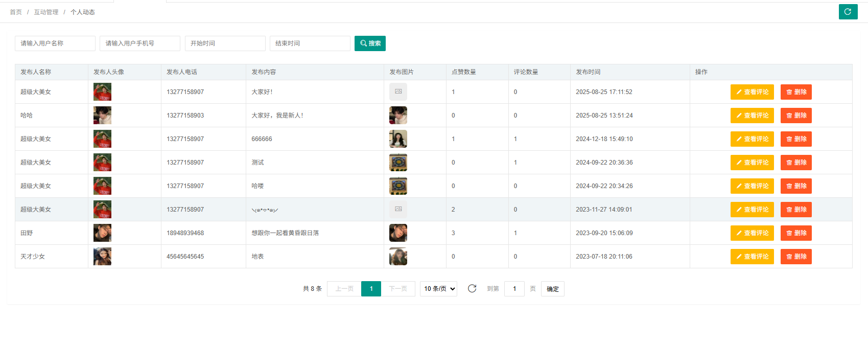This screenshot has height=344, width=868.
Task: Open posted image for 想跟你一起看黄昏跟日落
Action: point(398,233)
